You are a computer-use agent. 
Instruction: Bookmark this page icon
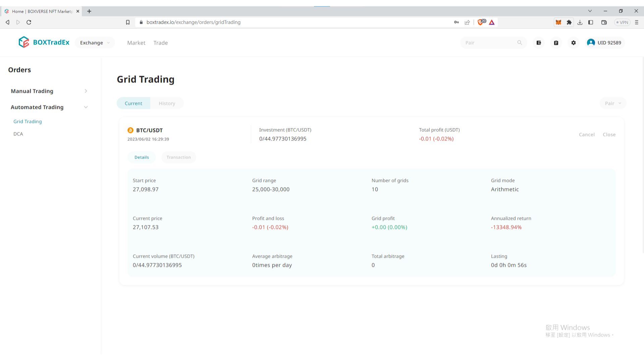point(128,22)
